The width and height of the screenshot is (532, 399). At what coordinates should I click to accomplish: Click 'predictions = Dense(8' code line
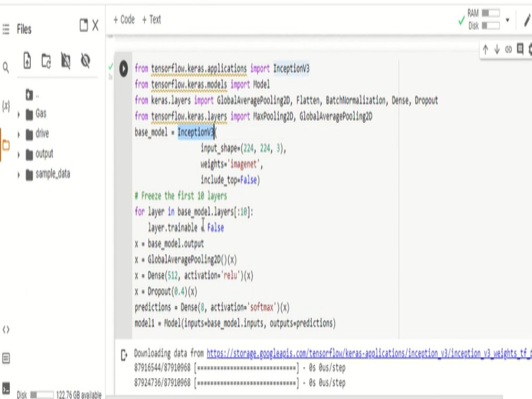(x=212, y=307)
